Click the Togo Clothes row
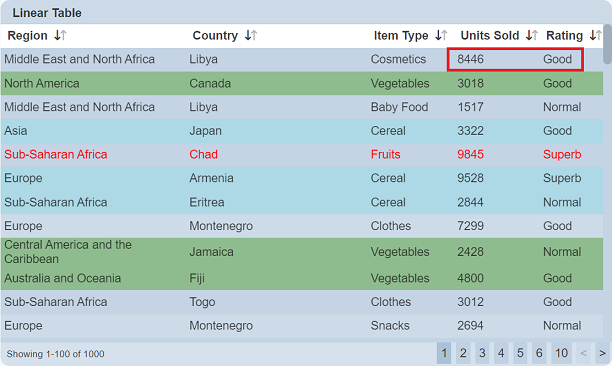 302,302
